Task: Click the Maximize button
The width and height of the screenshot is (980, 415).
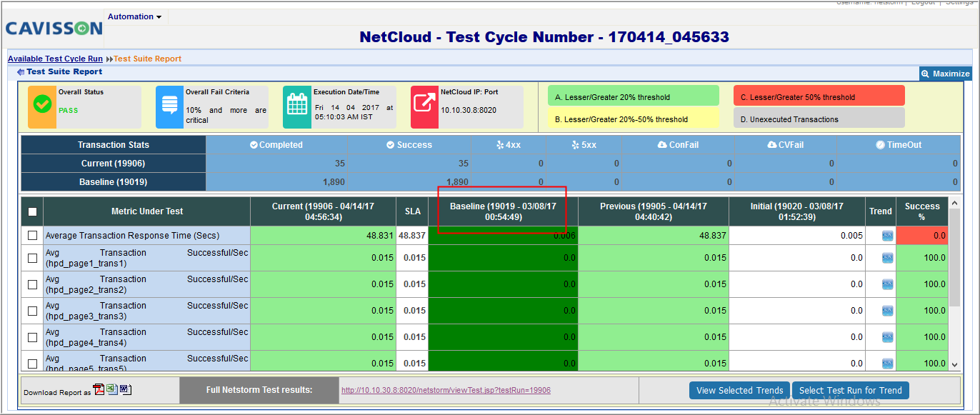Action: click(x=946, y=74)
